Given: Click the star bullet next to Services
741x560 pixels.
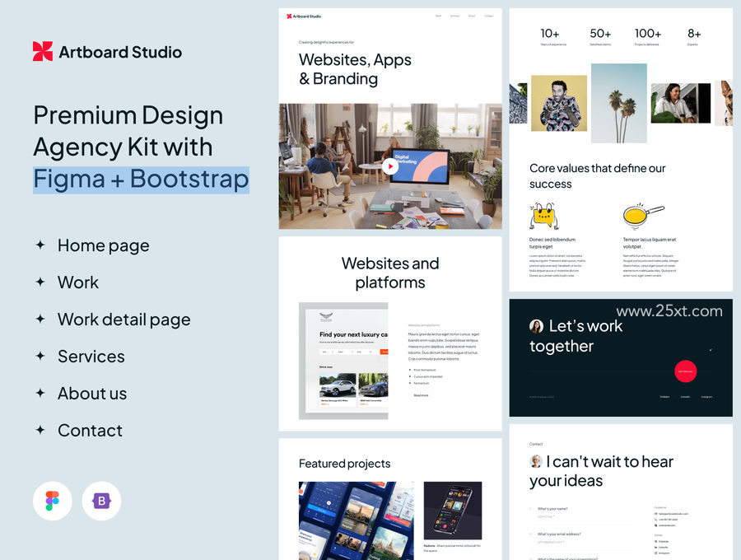Looking at the screenshot, I should [x=40, y=356].
